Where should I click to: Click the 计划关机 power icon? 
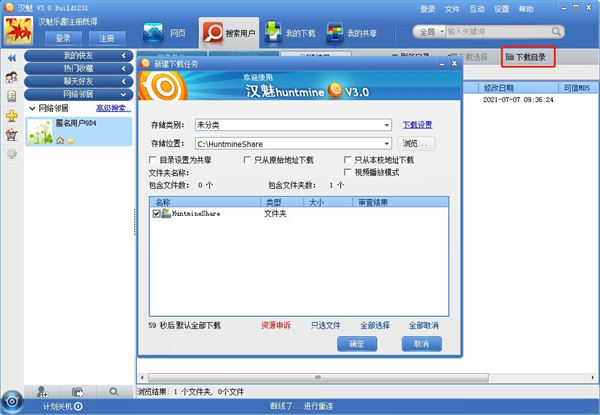click(x=78, y=406)
